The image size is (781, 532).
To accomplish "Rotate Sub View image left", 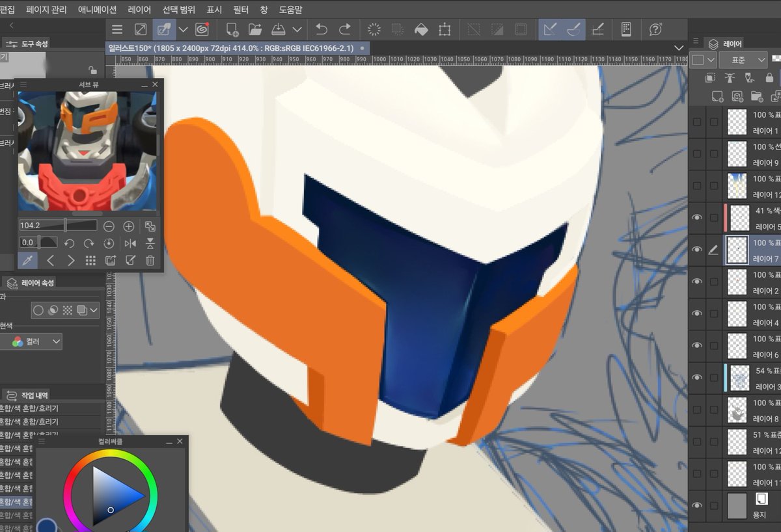I will (x=69, y=243).
